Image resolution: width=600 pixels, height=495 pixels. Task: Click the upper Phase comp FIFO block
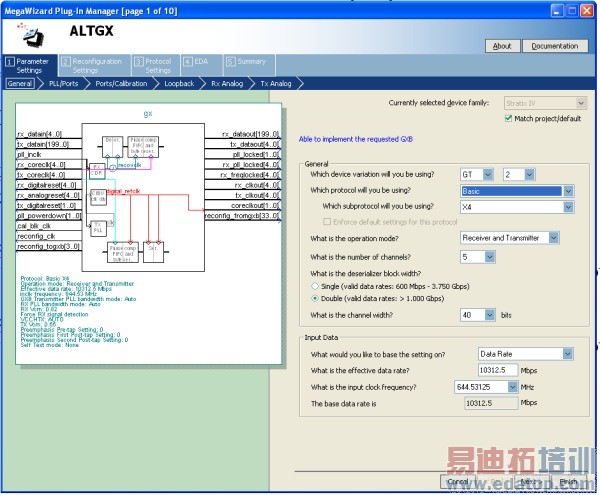click(x=143, y=147)
